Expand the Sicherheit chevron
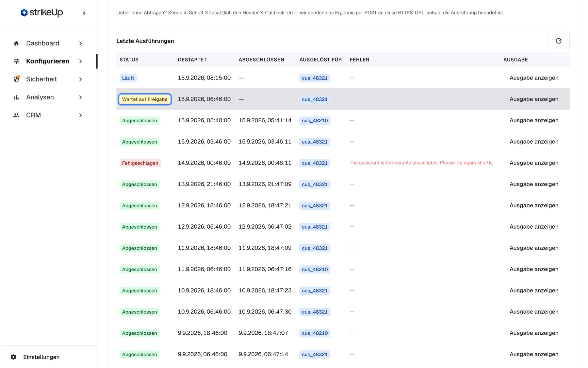Viewport: 588px width, 368px height. pos(80,79)
